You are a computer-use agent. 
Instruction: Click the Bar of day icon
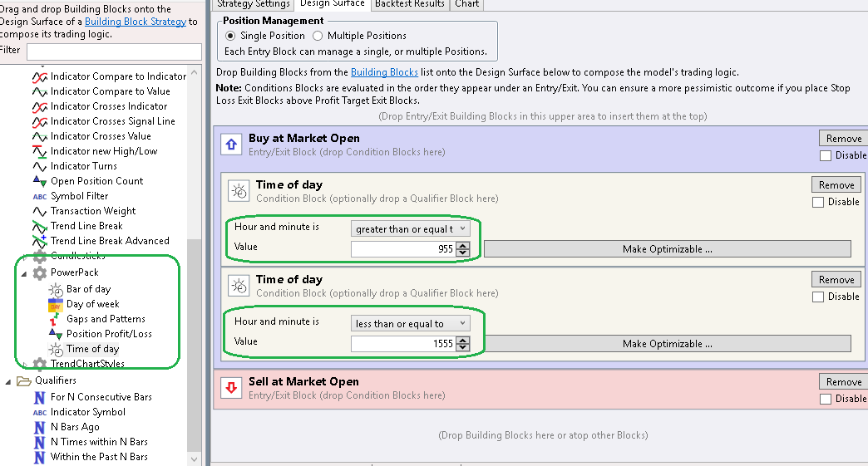coord(56,289)
